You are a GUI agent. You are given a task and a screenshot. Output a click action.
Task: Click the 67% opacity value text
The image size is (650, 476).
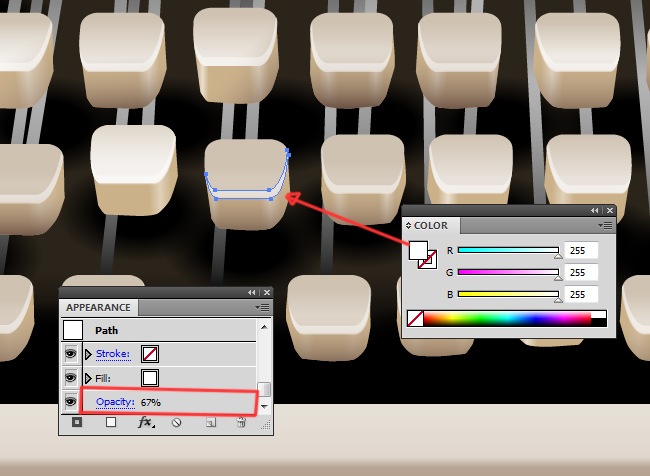click(151, 402)
